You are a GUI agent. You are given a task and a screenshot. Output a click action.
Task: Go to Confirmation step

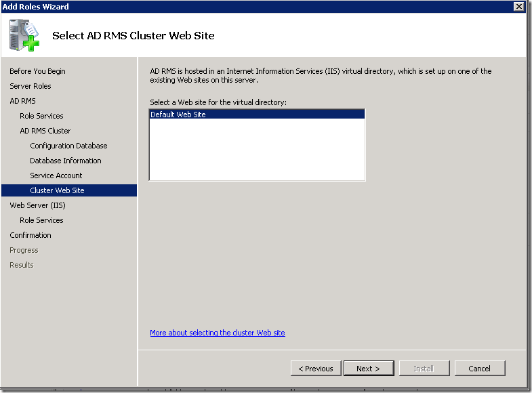click(x=30, y=235)
